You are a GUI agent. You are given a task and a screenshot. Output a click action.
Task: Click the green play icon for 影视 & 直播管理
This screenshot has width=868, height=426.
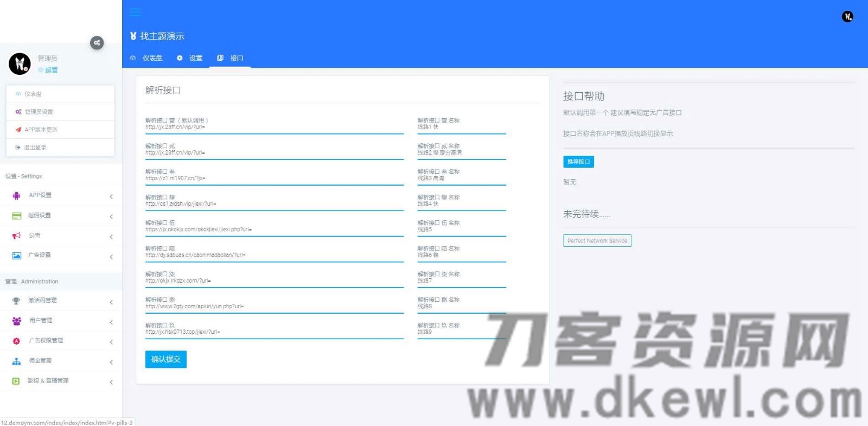point(16,381)
